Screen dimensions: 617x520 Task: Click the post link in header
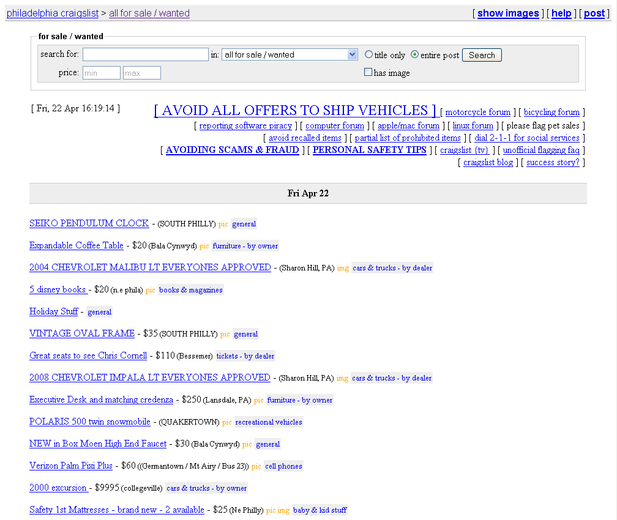594,13
